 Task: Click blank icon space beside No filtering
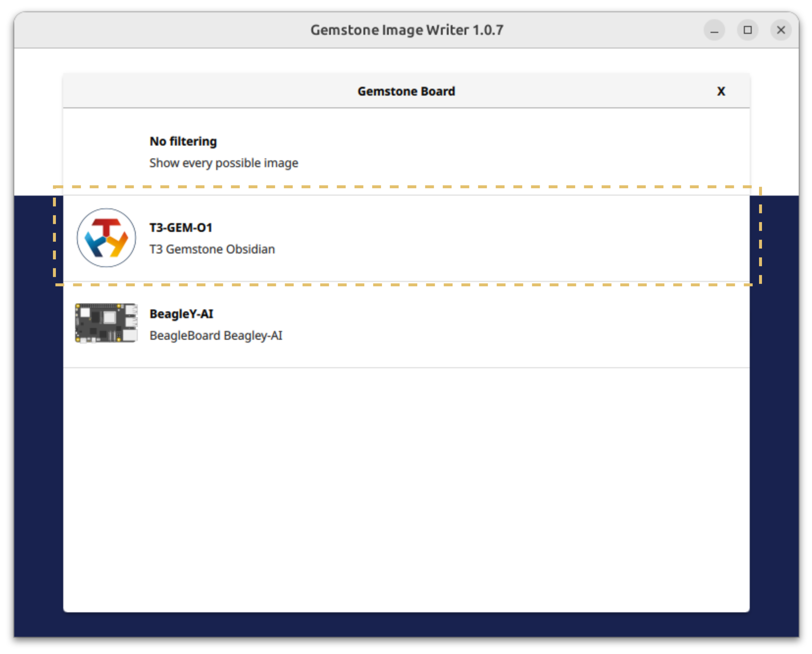point(106,152)
